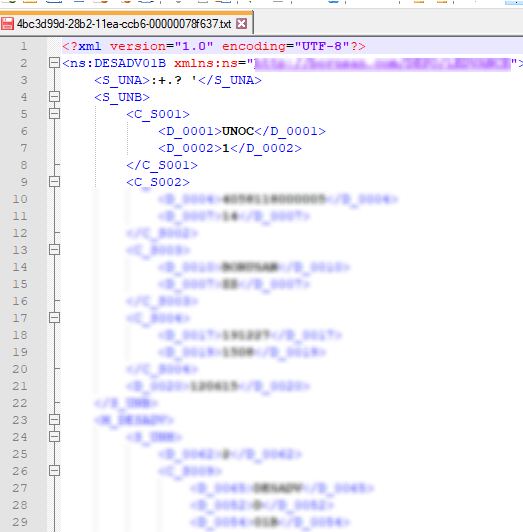Click the encoding="UTF-8" attribute on line 1

pos(286,46)
